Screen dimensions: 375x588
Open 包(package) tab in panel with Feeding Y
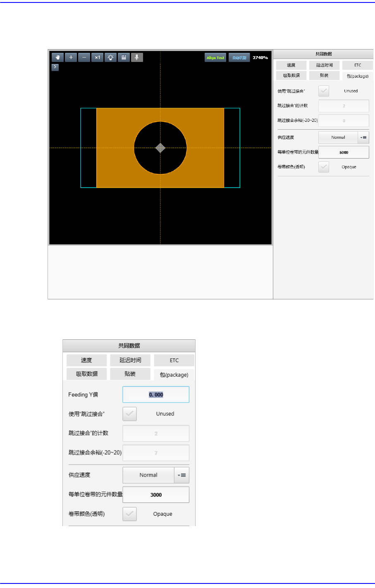tap(174, 375)
